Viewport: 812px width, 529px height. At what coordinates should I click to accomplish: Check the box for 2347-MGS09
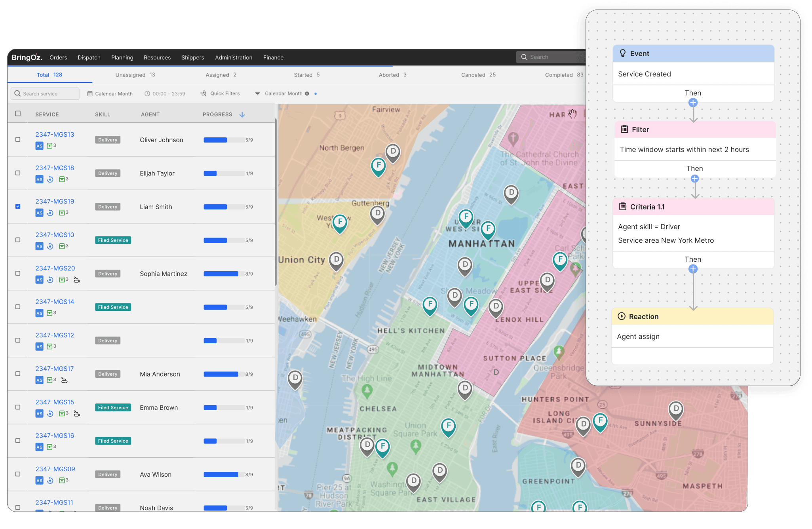click(18, 474)
